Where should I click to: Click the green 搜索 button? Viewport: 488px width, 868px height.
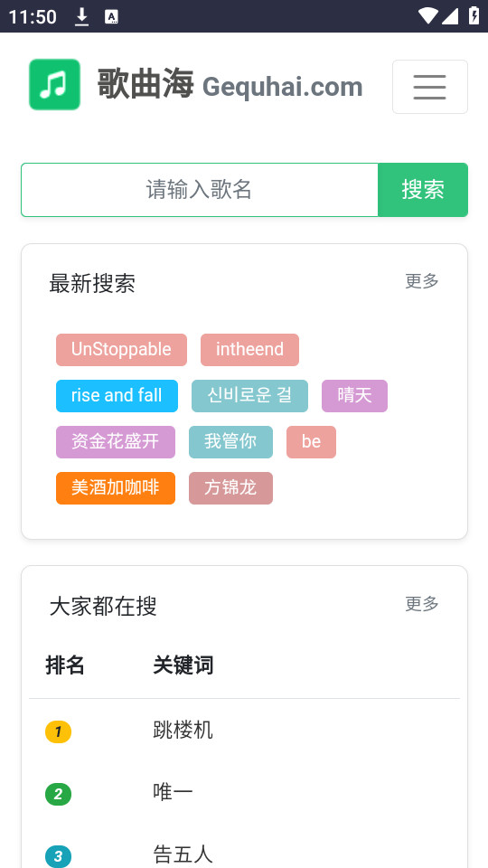[x=423, y=190]
